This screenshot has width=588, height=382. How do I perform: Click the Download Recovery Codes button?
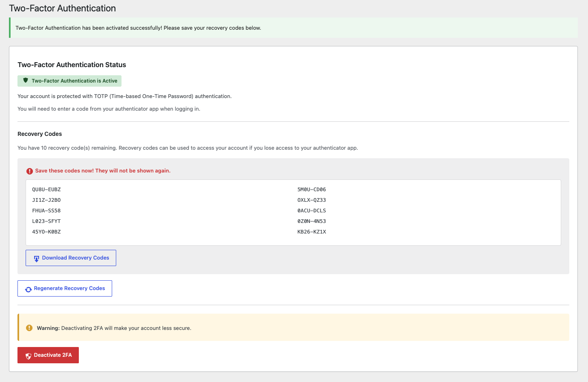pyautogui.click(x=71, y=258)
